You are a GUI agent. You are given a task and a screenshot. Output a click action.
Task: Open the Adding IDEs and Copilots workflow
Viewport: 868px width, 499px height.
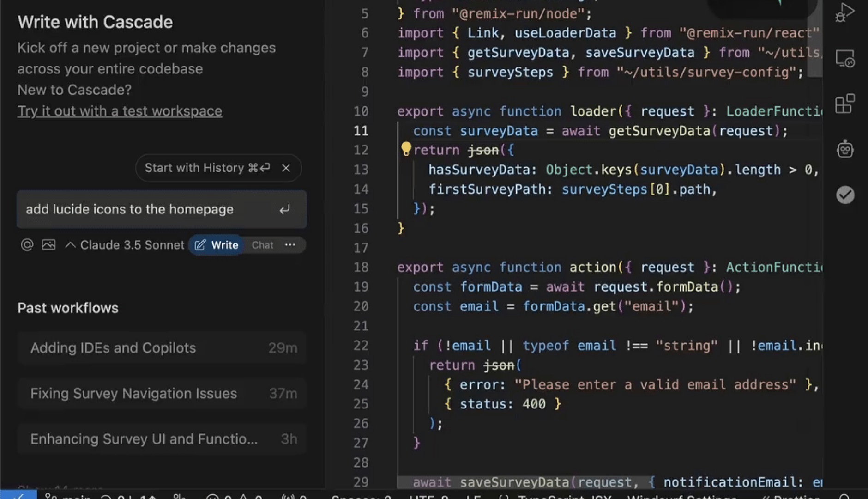click(x=162, y=348)
